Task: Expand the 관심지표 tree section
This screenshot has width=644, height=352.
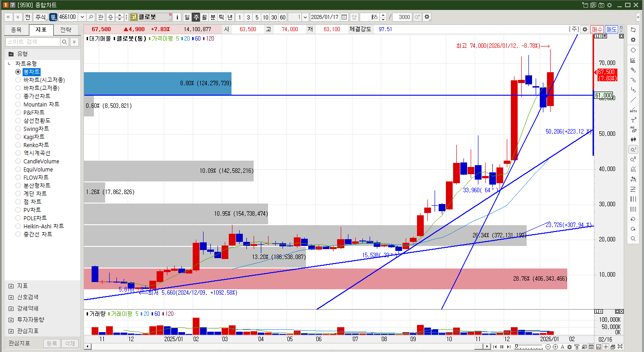Action: (x=11, y=331)
